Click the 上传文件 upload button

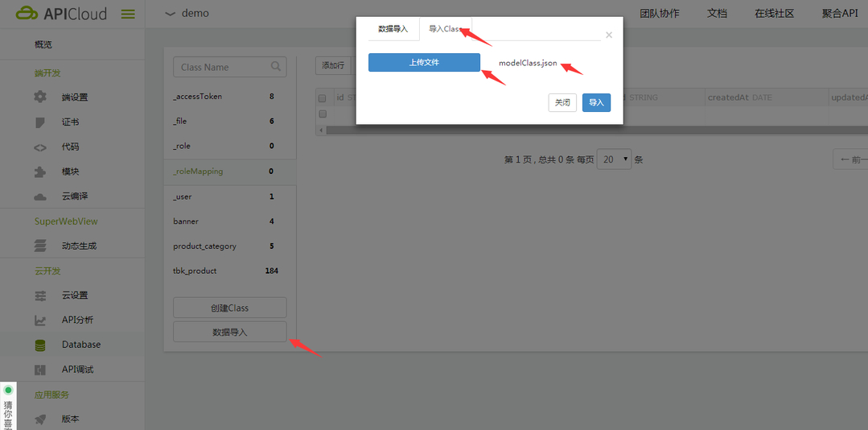[x=424, y=63]
